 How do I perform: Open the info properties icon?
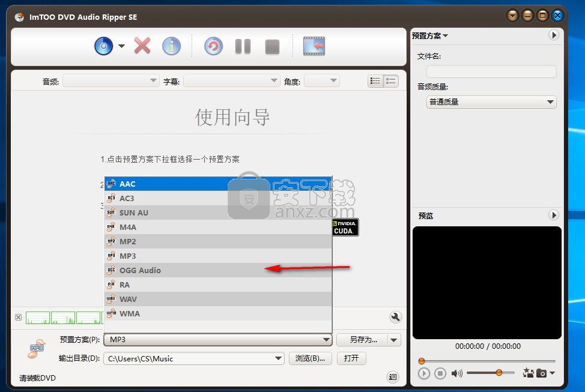pos(172,46)
